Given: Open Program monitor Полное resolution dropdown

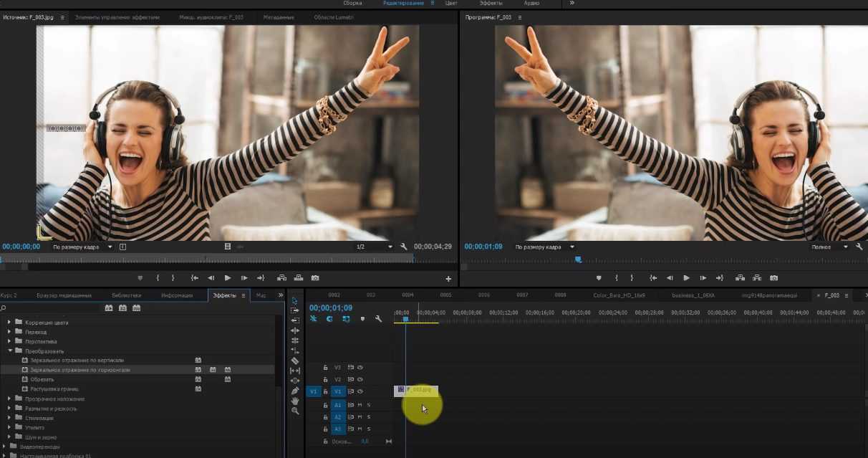Looking at the screenshot, I should tap(829, 247).
